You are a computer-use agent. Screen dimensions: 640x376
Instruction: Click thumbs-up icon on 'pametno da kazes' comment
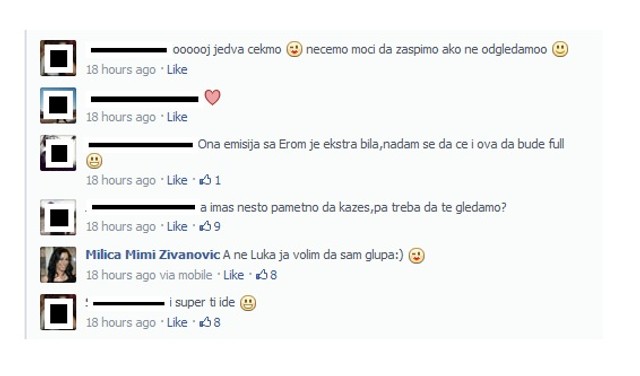coord(205,226)
